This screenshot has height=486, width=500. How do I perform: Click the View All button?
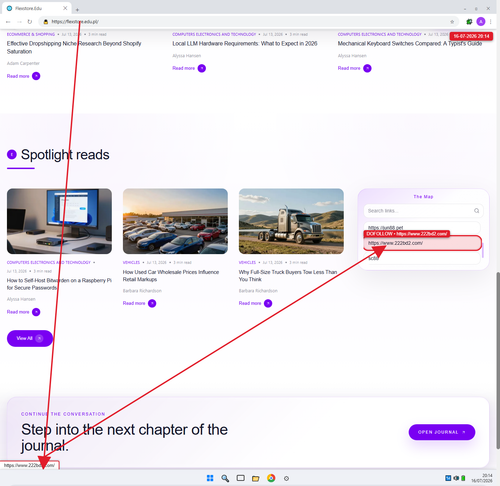[30, 338]
